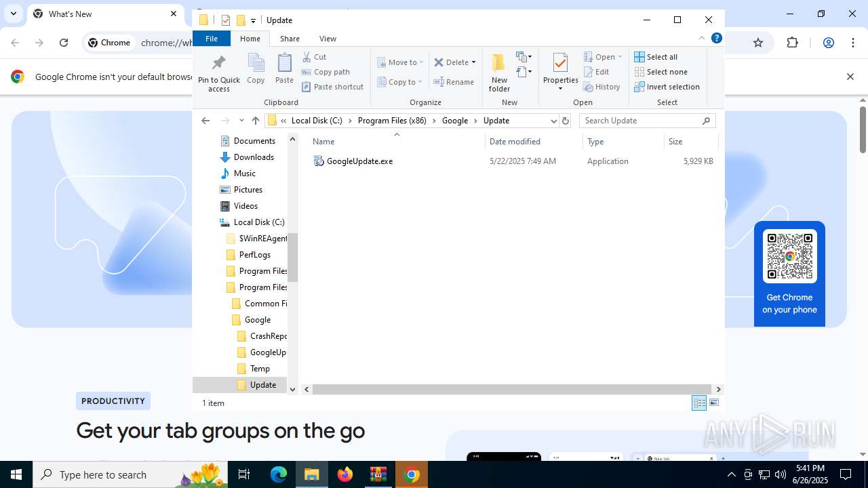Open recent locations dropdown arrow
Image resolution: width=868 pixels, height=488 pixels.
pyautogui.click(x=241, y=121)
